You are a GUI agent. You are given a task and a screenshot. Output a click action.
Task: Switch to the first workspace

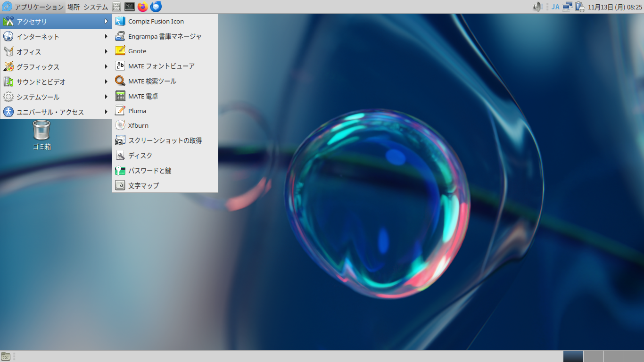coord(573,356)
